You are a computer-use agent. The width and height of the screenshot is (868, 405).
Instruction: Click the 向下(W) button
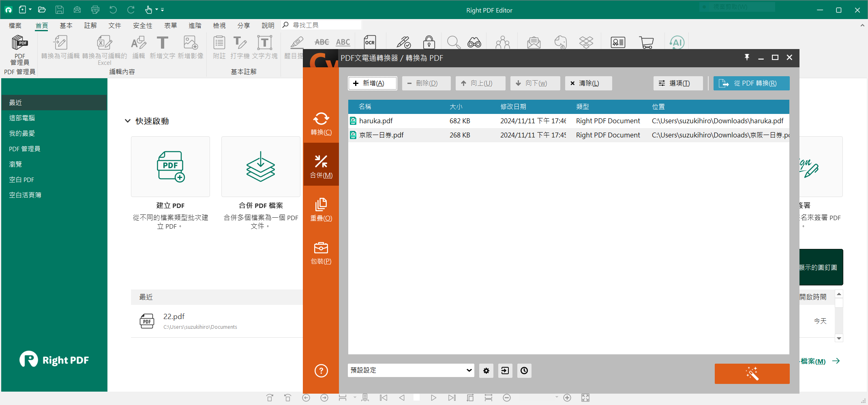(x=535, y=83)
